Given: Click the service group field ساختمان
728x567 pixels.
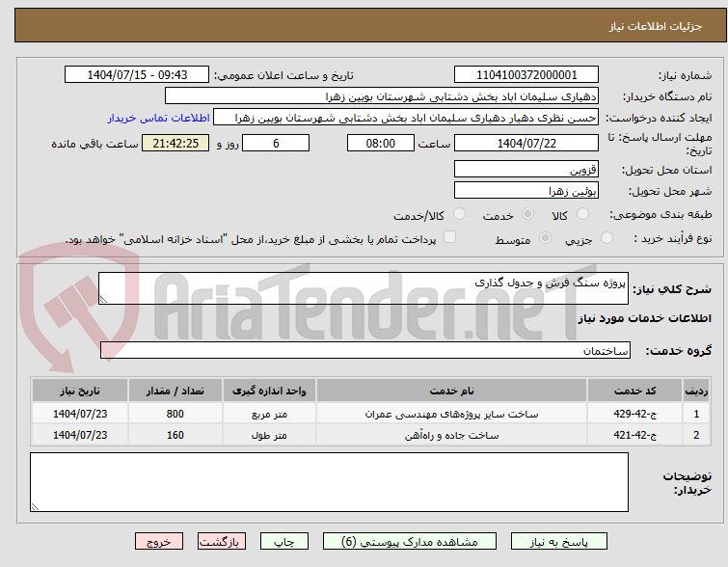Looking at the screenshot, I should [x=364, y=350].
